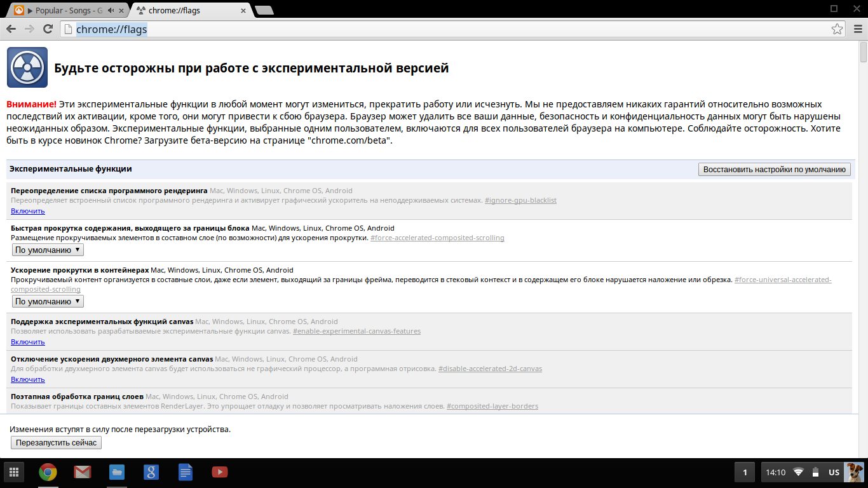Click Включить for disable-accelerated-2d-canvas
The width and height of the screenshot is (868, 488).
point(28,379)
